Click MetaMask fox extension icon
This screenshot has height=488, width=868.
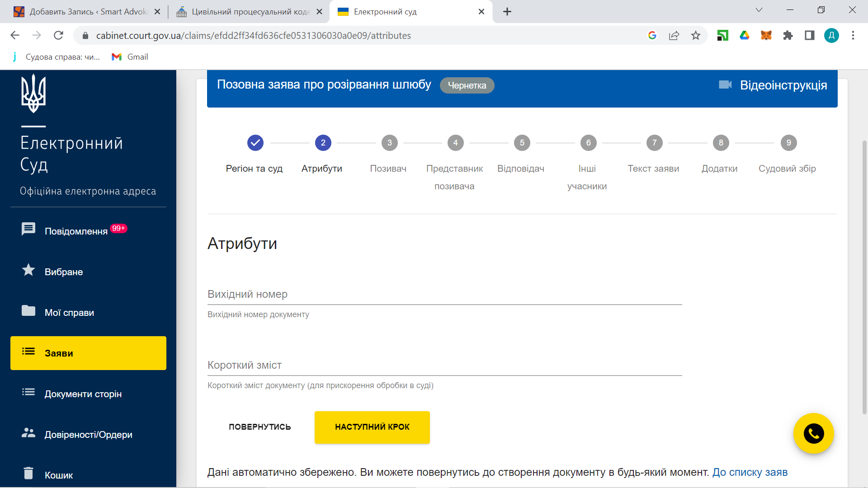point(766,35)
